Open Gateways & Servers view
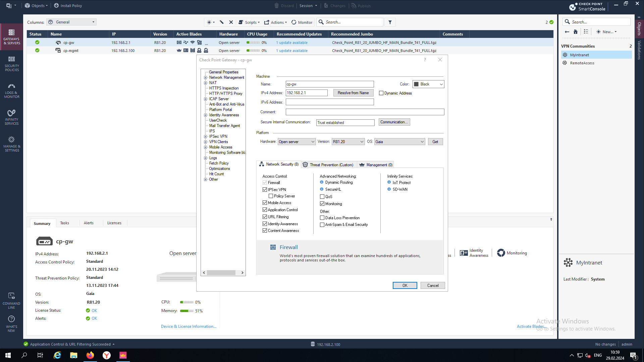Image resolution: width=644 pixels, height=362 pixels. [12, 37]
